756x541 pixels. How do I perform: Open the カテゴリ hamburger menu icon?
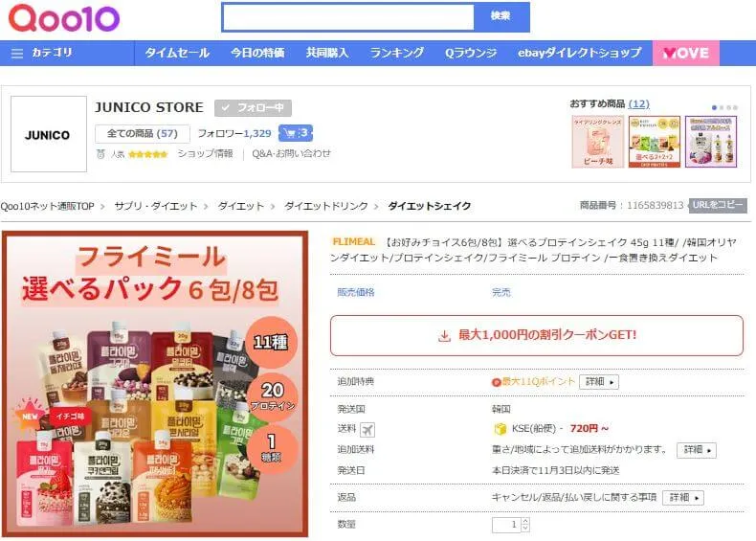coord(17,53)
